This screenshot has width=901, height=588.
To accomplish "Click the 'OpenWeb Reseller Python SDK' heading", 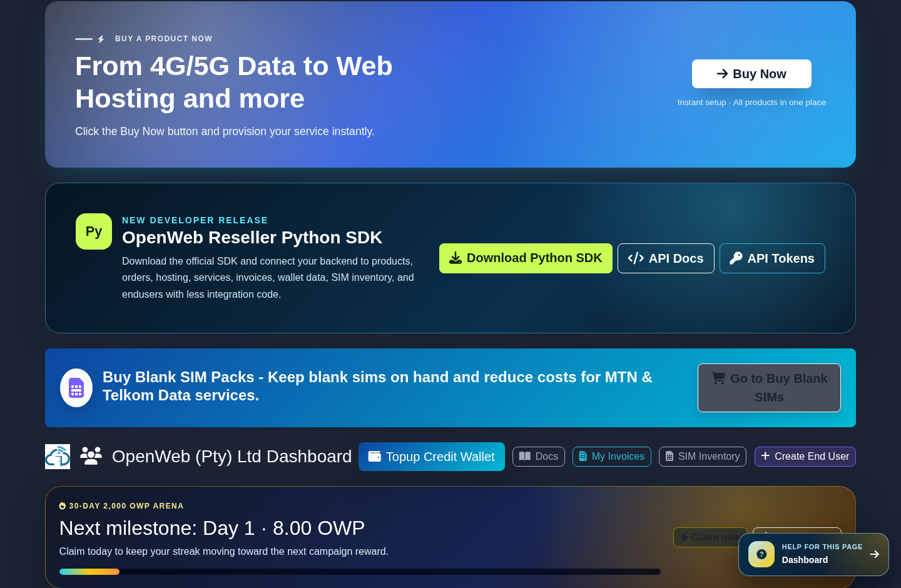I will pos(252,238).
